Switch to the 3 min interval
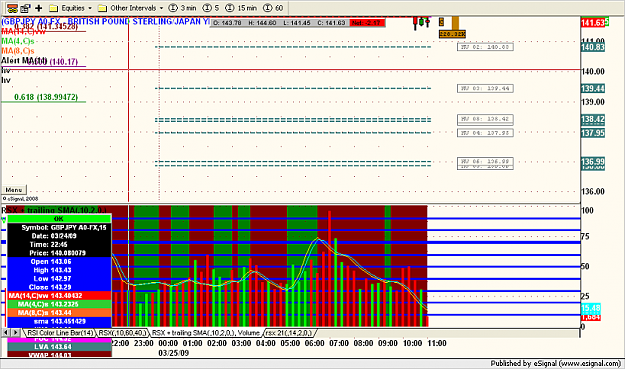This screenshot has height=369, width=625. pos(183,8)
